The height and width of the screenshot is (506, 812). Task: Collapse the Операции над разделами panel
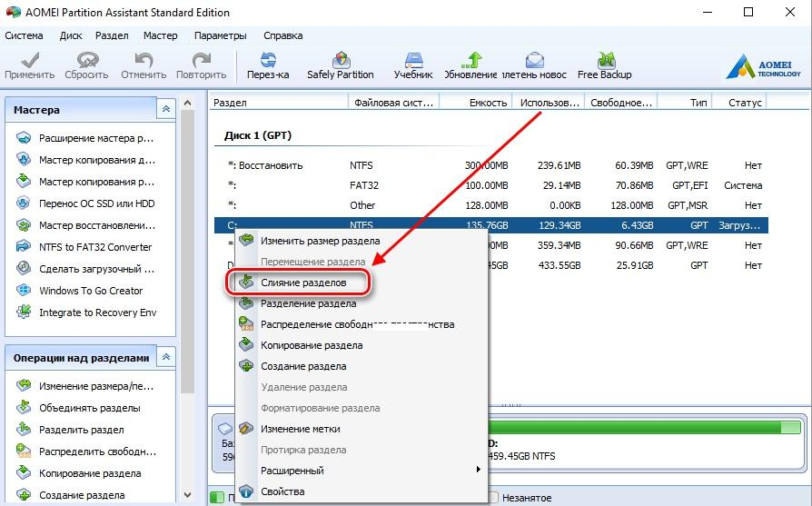pyautogui.click(x=166, y=357)
